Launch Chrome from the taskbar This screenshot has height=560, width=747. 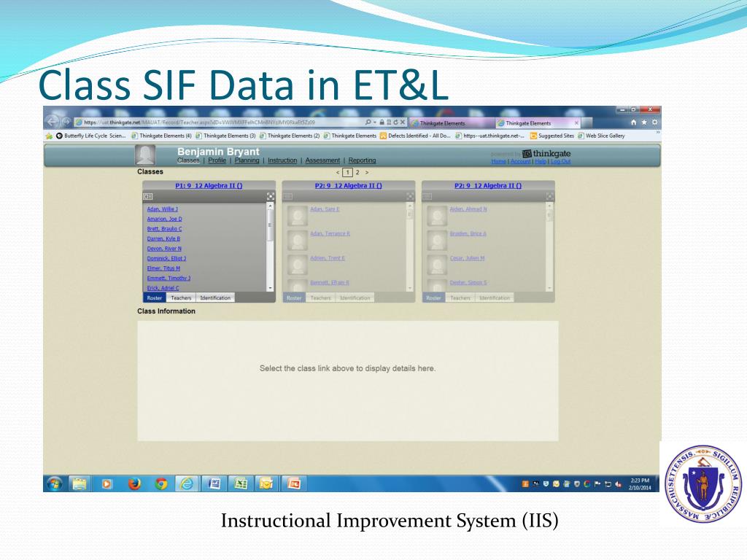point(161,484)
